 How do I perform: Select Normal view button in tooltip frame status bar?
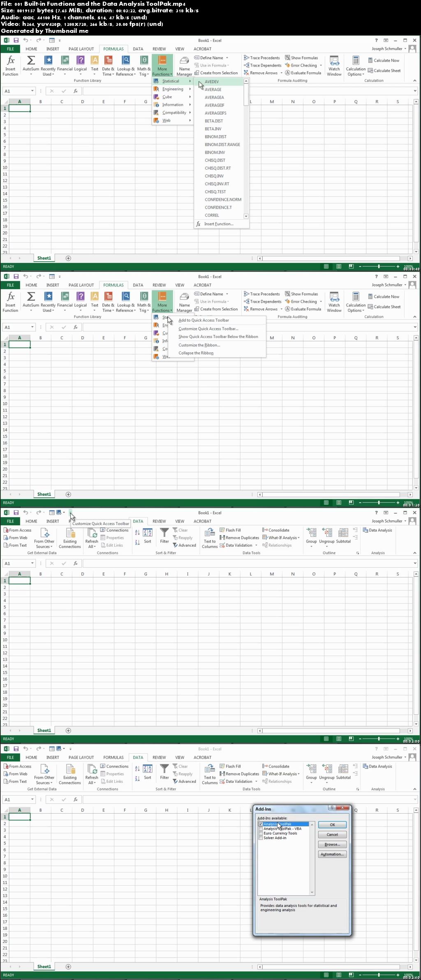coord(326,739)
